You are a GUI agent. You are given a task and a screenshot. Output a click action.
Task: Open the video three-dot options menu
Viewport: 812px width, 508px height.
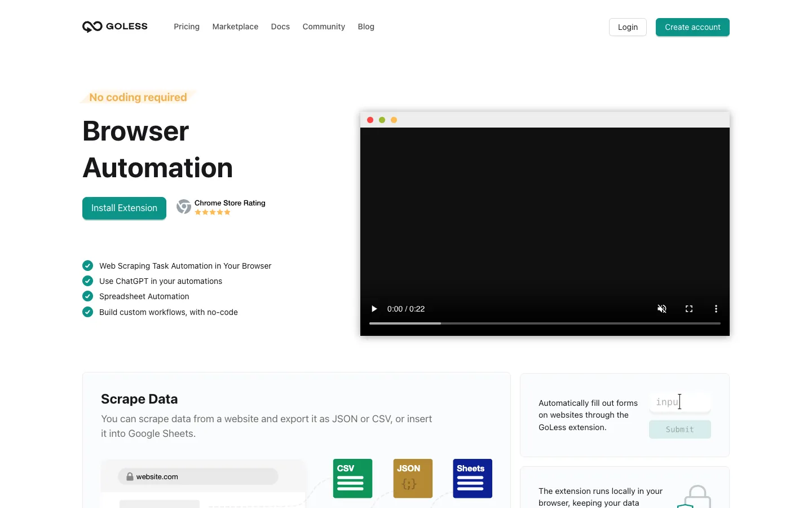point(716,309)
